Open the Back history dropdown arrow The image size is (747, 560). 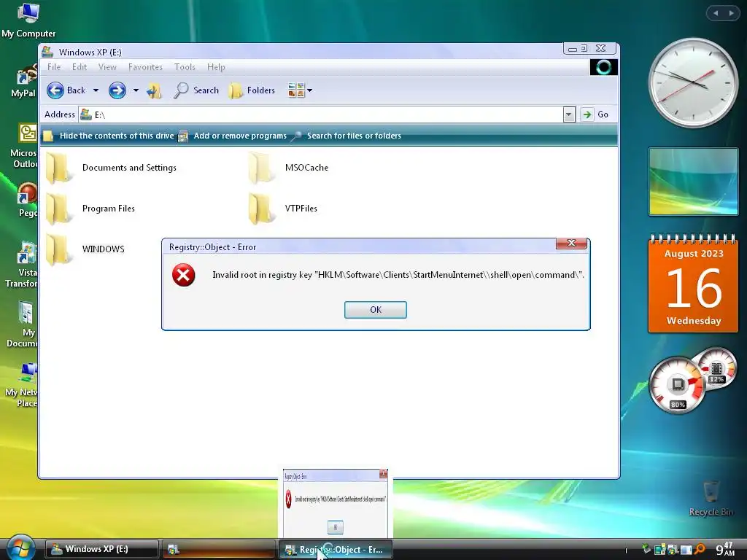96,90
